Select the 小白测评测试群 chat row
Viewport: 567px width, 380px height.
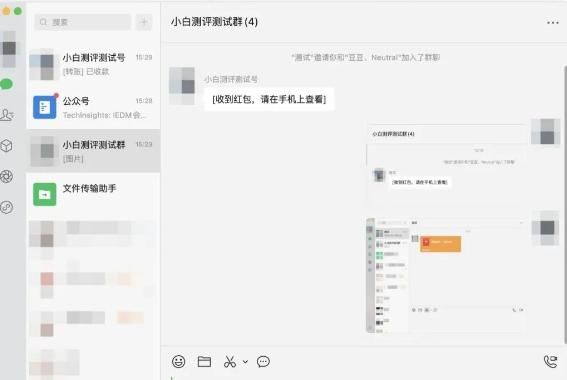[x=93, y=151]
